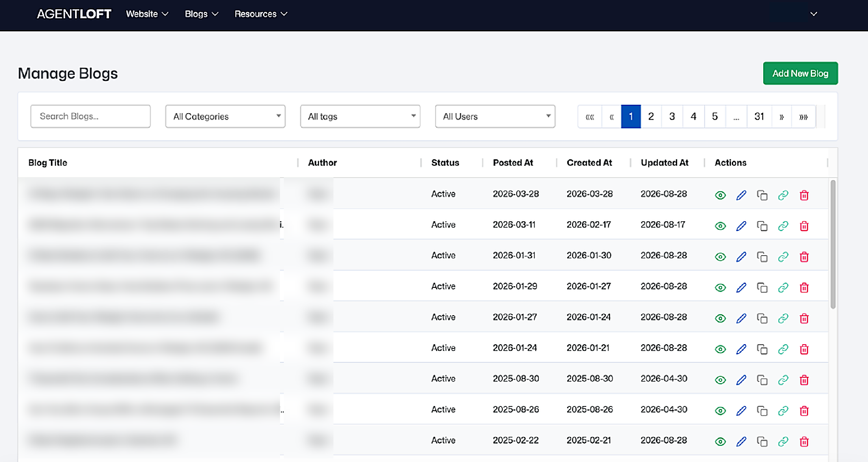Screen dimensions: 868x462
Task: Copy link of blog posted 2026-01-29
Action: click(x=783, y=288)
